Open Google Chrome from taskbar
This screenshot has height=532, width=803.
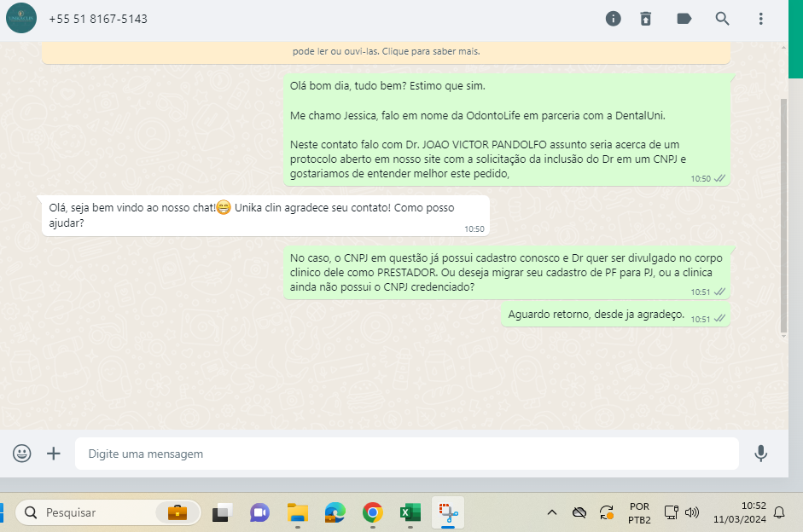pyautogui.click(x=373, y=512)
